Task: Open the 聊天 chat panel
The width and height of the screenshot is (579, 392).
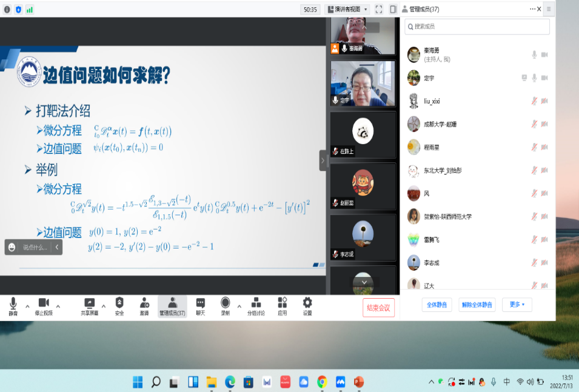Action: 200,306
